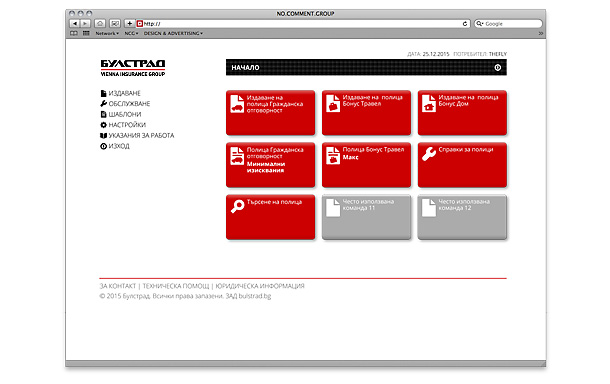The width and height of the screenshot is (610, 384).
Task: Click the bookmarks bar overflow chevron
Action: (540, 33)
